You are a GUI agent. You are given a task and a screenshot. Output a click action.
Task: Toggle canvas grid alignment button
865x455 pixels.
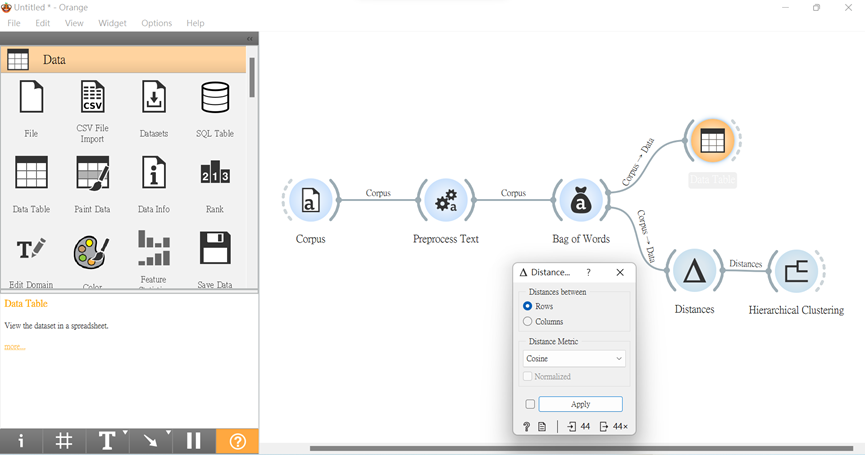click(64, 441)
